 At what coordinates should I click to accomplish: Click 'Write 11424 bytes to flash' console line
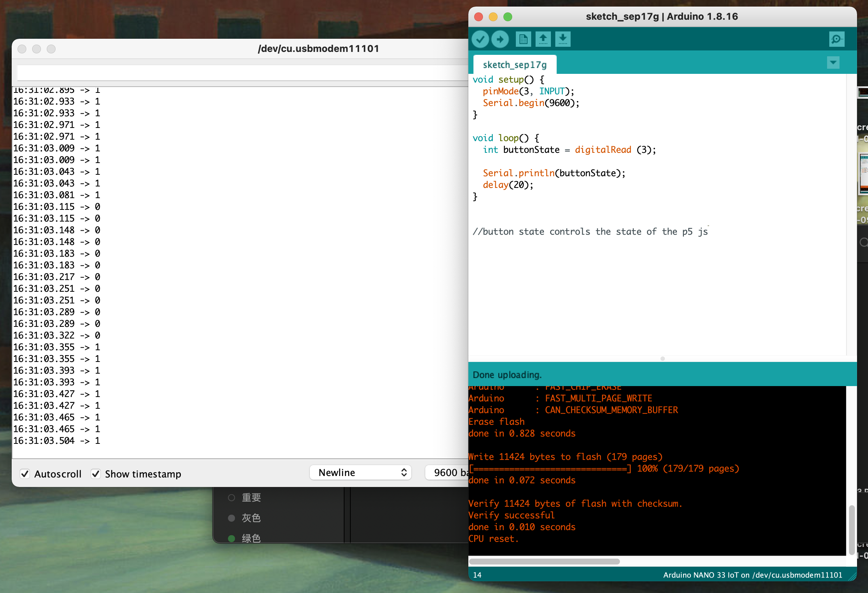click(x=566, y=457)
